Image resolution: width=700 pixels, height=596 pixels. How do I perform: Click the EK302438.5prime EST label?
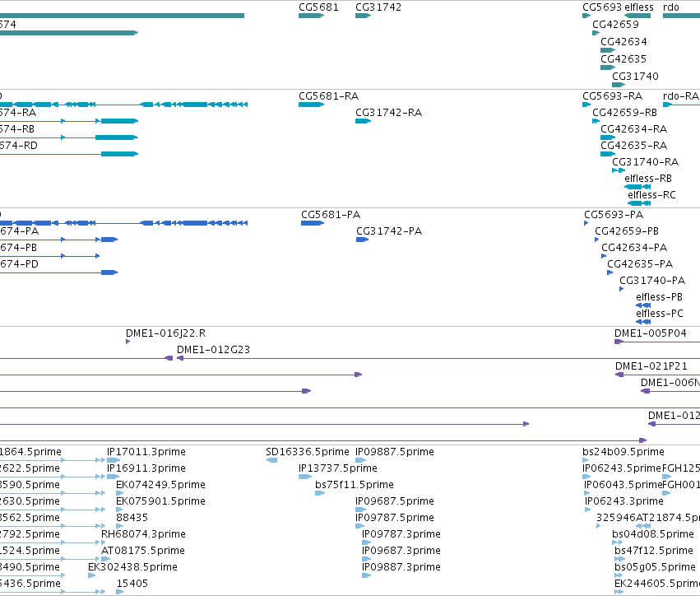132,567
